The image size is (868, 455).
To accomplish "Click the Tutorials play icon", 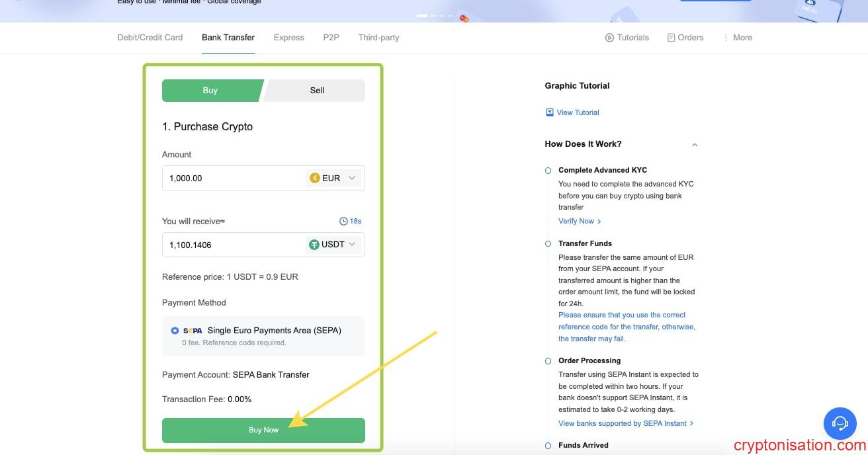I will point(609,38).
